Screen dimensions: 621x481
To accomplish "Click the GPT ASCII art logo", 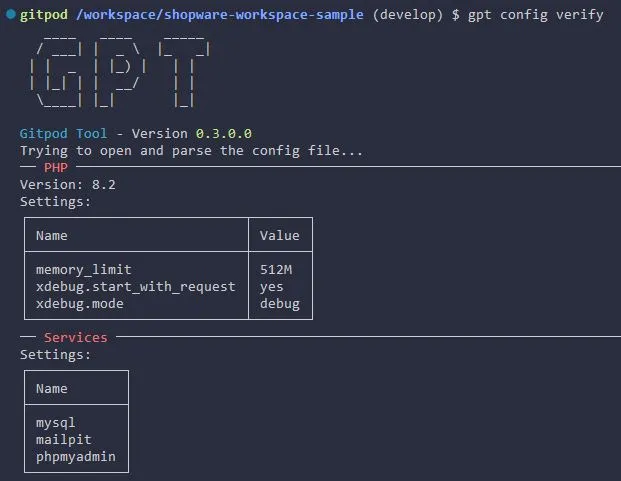I will pos(120,72).
